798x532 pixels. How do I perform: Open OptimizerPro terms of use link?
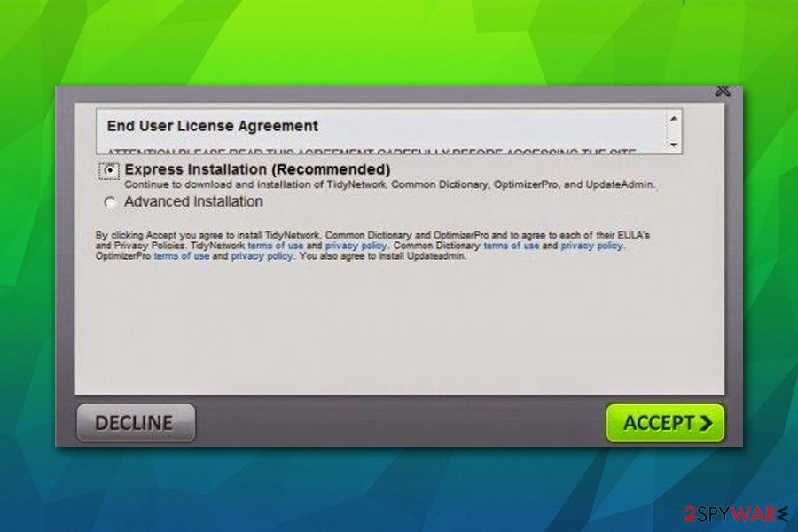pyautogui.click(x=182, y=256)
